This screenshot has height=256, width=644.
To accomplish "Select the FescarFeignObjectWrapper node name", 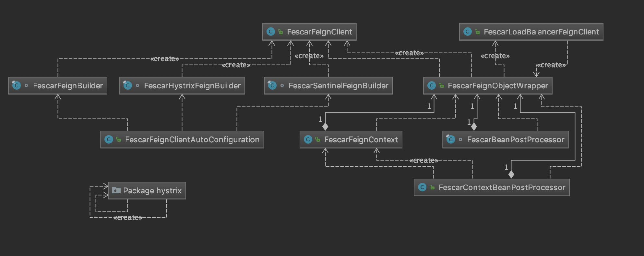I will (x=498, y=86).
